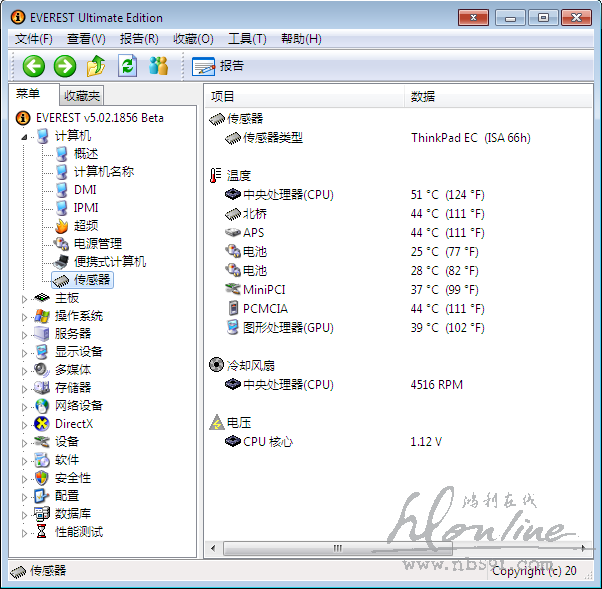Open the 文件(F) menu

point(34,39)
